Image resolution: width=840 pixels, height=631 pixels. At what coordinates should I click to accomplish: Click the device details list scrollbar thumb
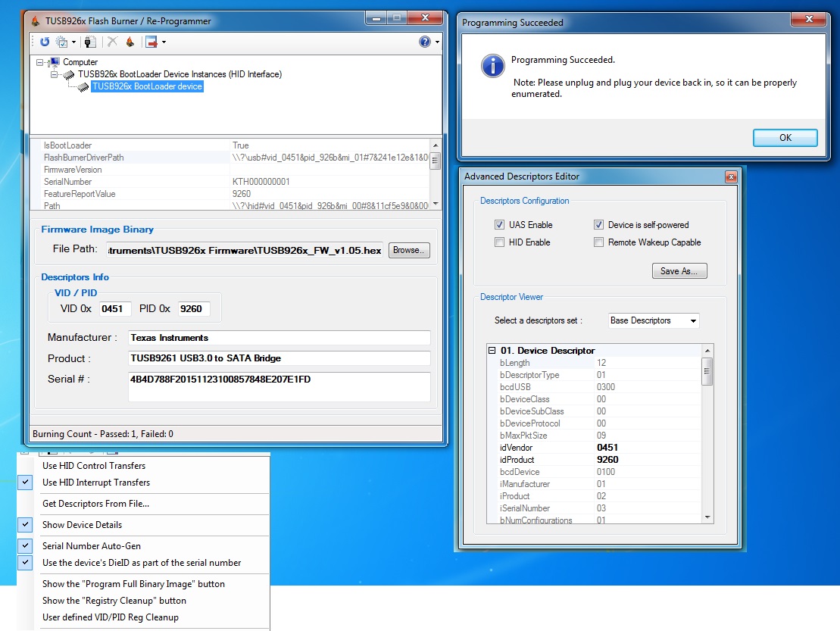coord(435,161)
